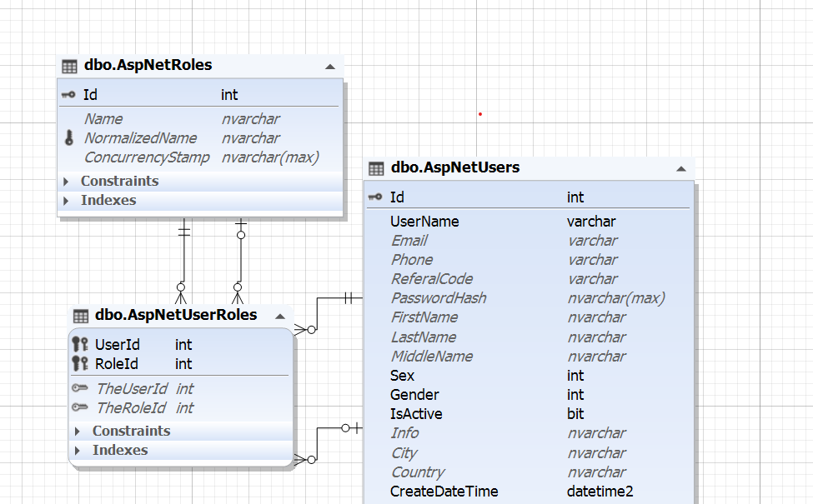
Task: Expand Constraints in AspNetUserRoles
Action: tap(78, 431)
